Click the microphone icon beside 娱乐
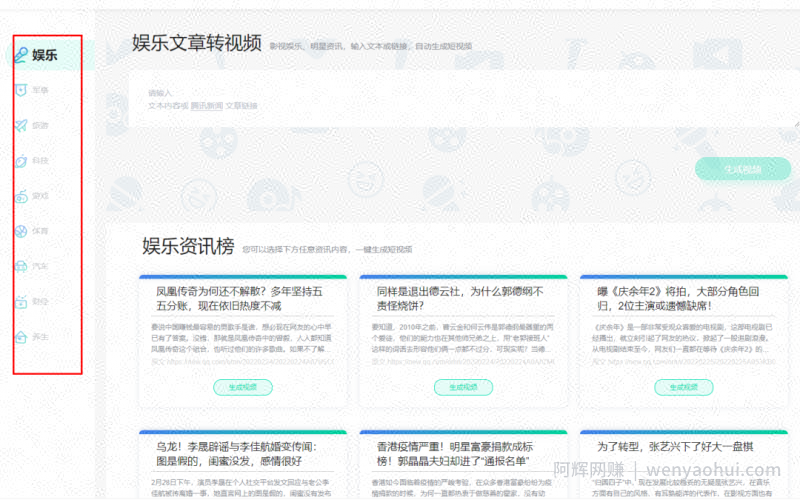The width and height of the screenshot is (800, 500). click(x=21, y=55)
